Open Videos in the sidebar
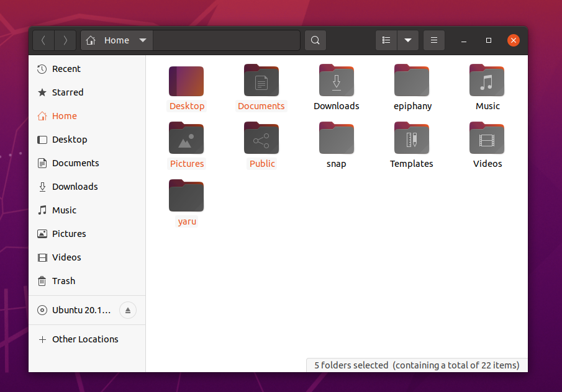 pyautogui.click(x=87, y=257)
